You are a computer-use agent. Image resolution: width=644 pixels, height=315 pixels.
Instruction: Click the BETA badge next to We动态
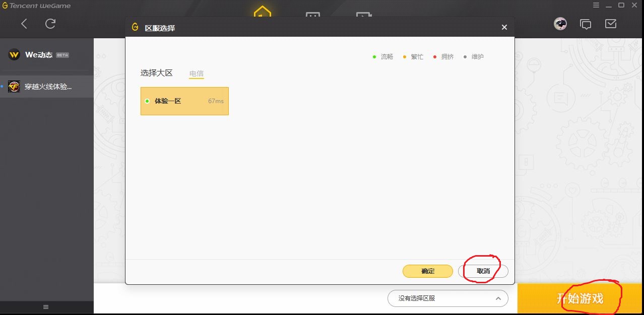click(62, 55)
